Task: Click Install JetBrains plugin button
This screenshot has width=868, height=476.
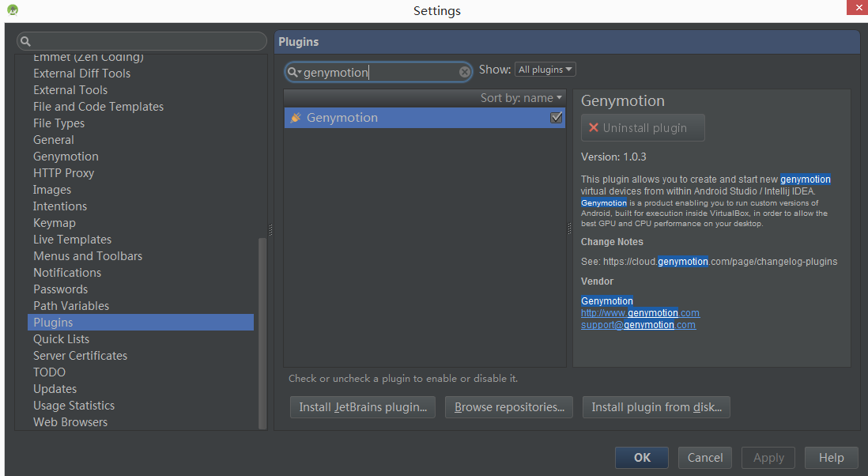Action: (362, 407)
